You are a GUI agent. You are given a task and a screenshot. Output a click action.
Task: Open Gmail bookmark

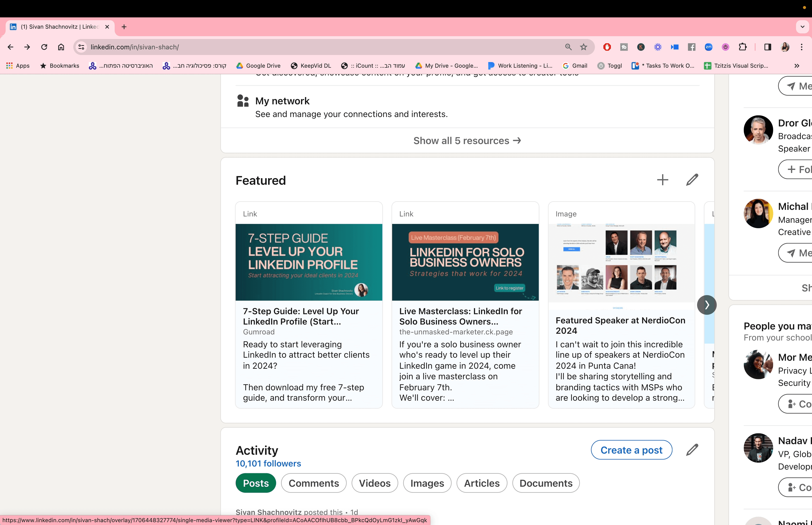pyautogui.click(x=575, y=66)
